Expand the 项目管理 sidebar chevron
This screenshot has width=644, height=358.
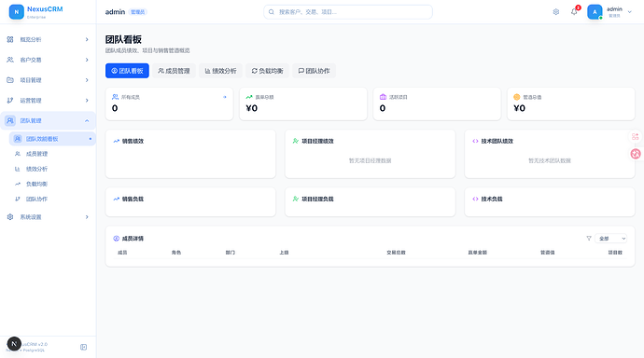pyautogui.click(x=87, y=80)
